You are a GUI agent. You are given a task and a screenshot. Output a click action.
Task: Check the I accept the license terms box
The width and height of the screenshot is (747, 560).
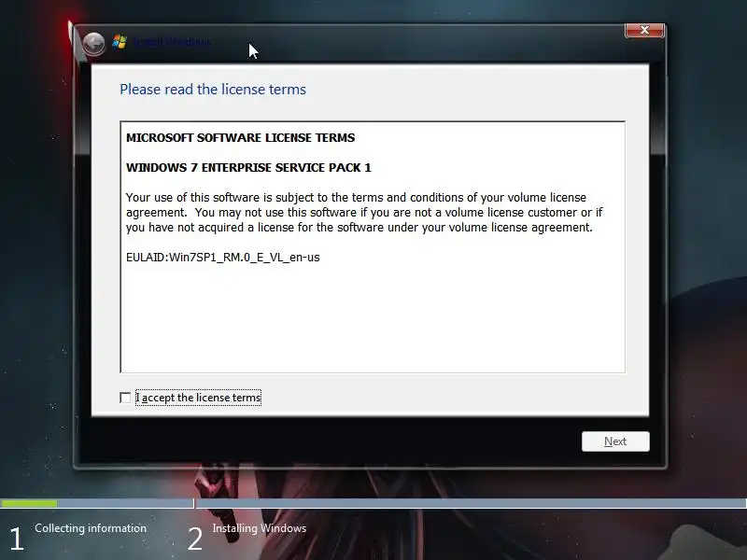125,398
